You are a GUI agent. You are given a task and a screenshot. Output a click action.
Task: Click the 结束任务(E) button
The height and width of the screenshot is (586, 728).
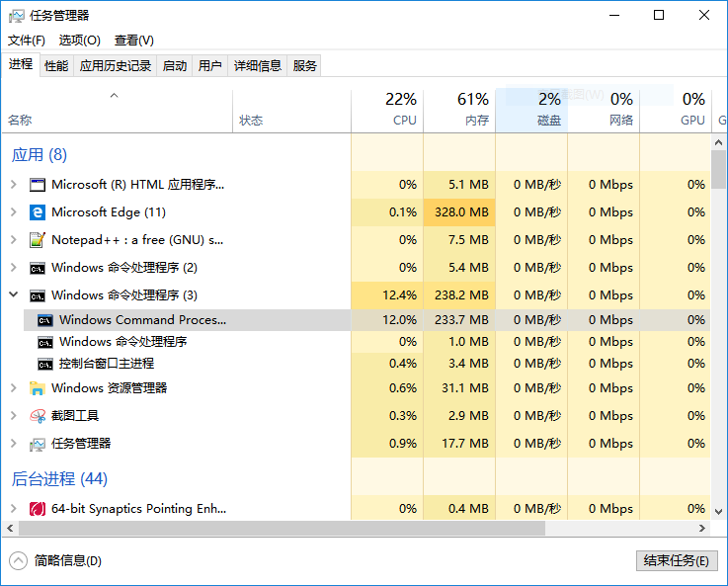pos(677,561)
